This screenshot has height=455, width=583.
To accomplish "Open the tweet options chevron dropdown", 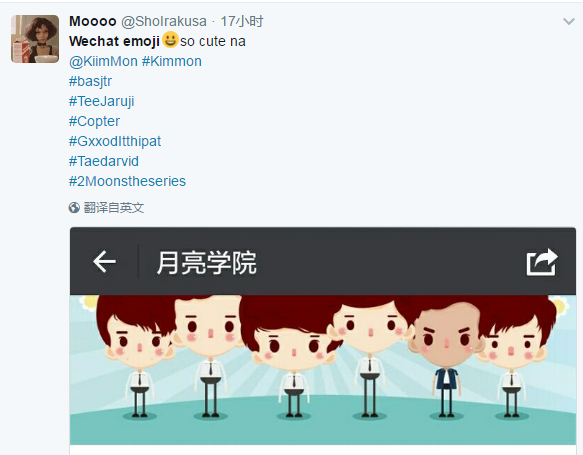I will click(569, 22).
